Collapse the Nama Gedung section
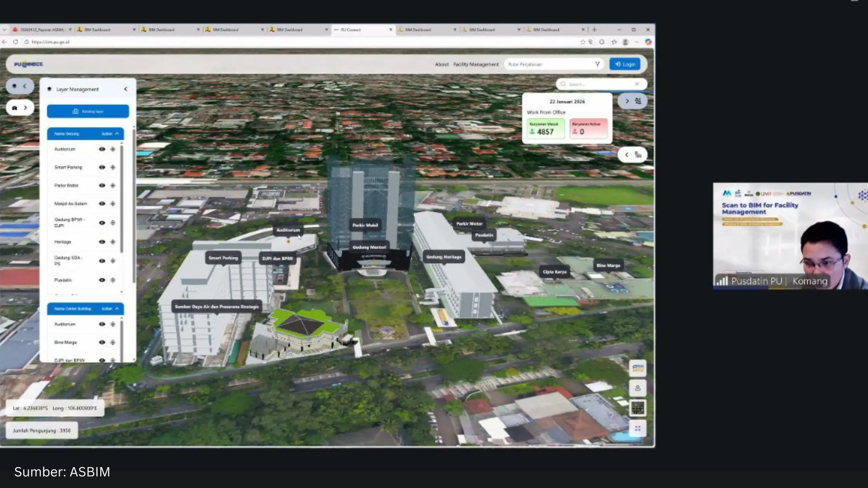 point(117,134)
